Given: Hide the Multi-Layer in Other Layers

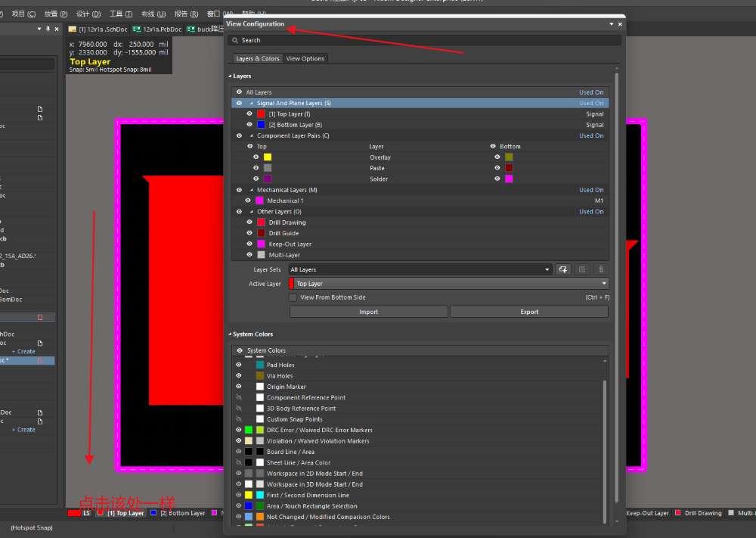Looking at the screenshot, I should tap(249, 254).
